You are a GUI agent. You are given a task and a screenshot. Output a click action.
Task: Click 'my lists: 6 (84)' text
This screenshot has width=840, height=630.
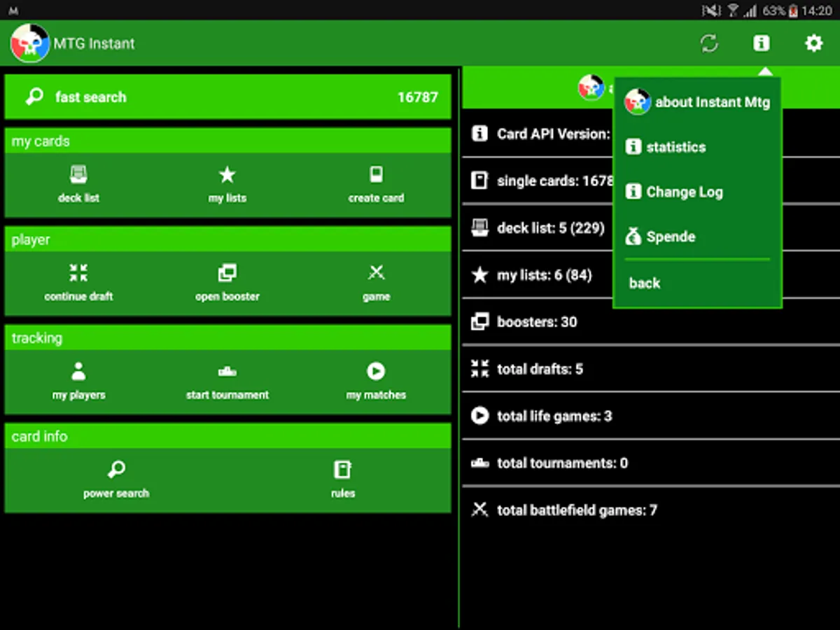click(x=544, y=275)
